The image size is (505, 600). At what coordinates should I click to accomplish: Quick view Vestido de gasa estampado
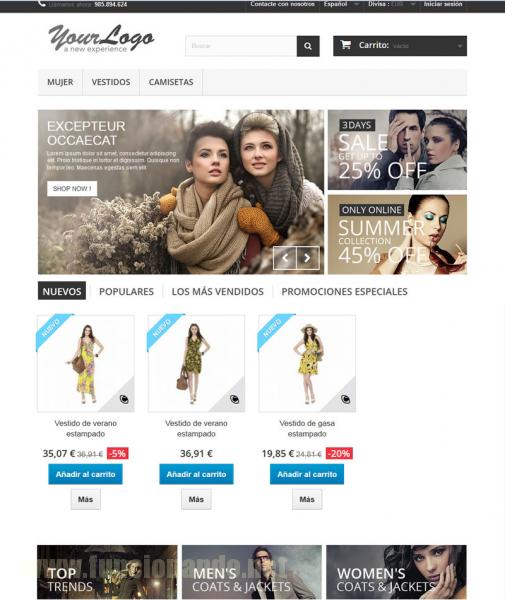click(345, 399)
